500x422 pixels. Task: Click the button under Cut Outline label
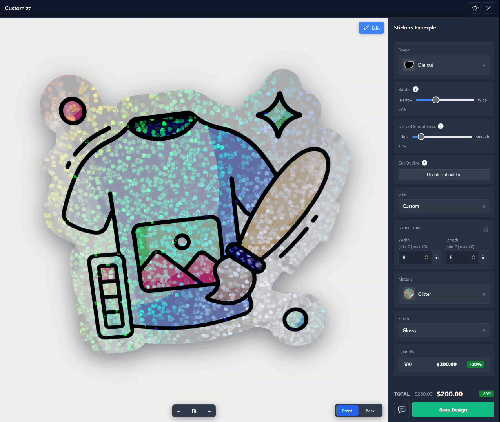[444, 175]
